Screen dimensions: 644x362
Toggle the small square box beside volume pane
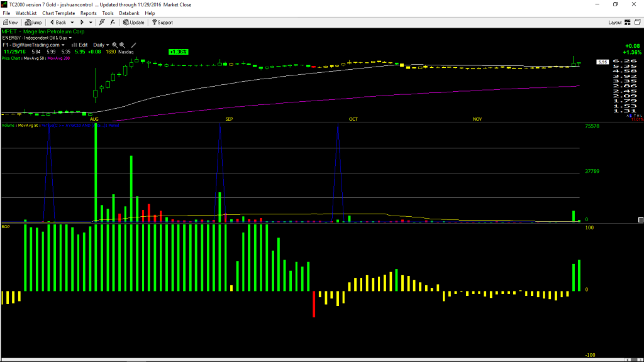click(x=640, y=220)
